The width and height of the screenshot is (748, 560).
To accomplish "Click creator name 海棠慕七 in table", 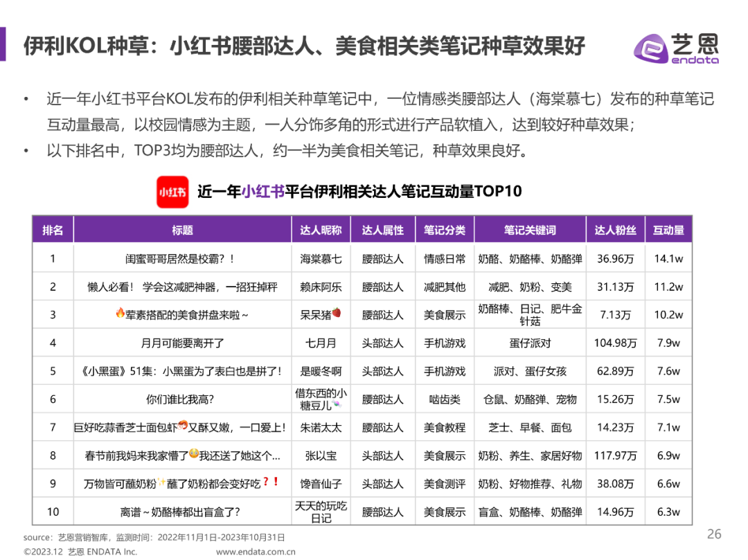I will [x=321, y=259].
